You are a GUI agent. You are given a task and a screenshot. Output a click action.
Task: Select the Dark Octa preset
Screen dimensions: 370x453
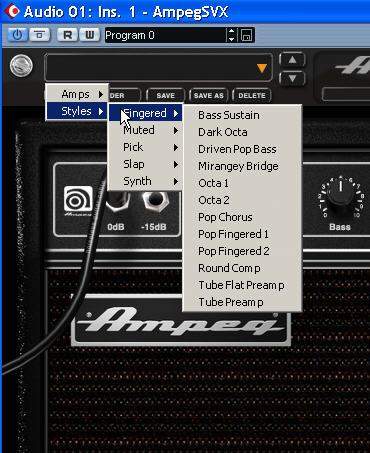(223, 132)
